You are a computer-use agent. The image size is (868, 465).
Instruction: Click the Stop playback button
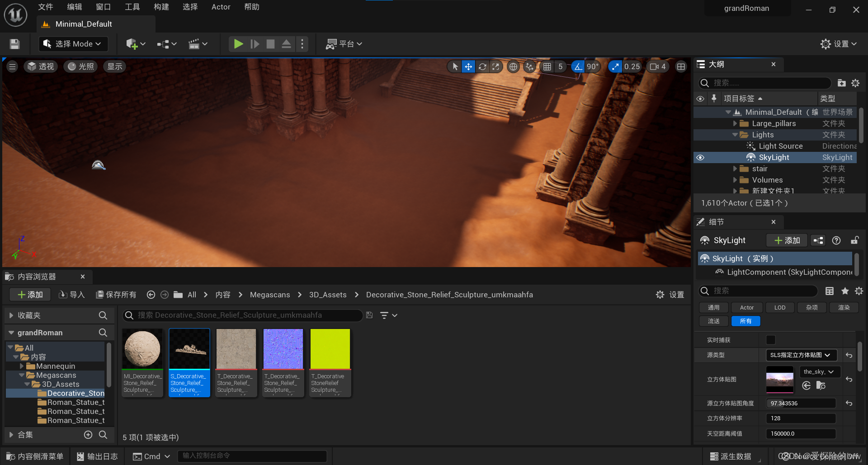pos(270,44)
